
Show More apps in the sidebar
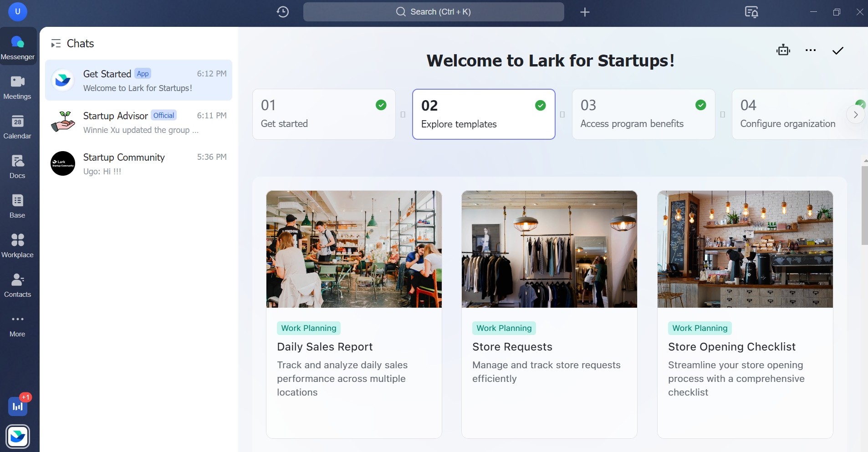coord(18,325)
